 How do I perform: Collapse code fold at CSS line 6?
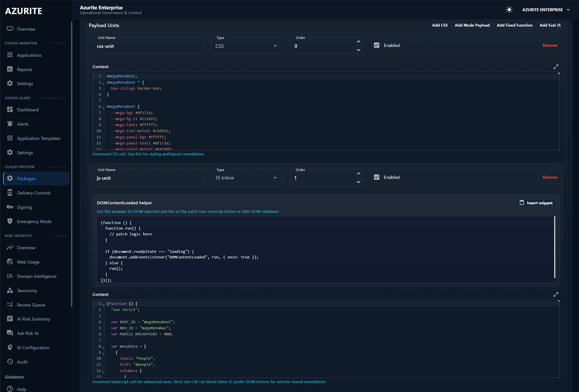103,107
